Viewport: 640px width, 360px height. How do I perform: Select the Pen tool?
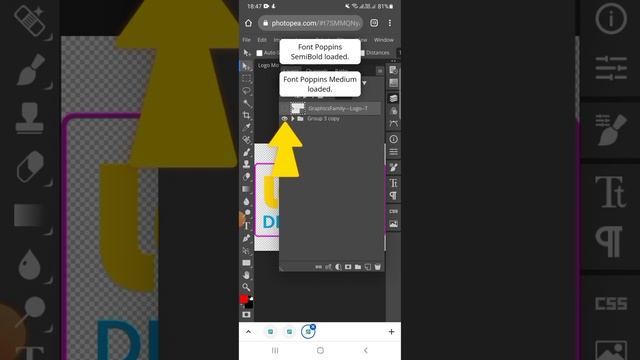[246, 238]
